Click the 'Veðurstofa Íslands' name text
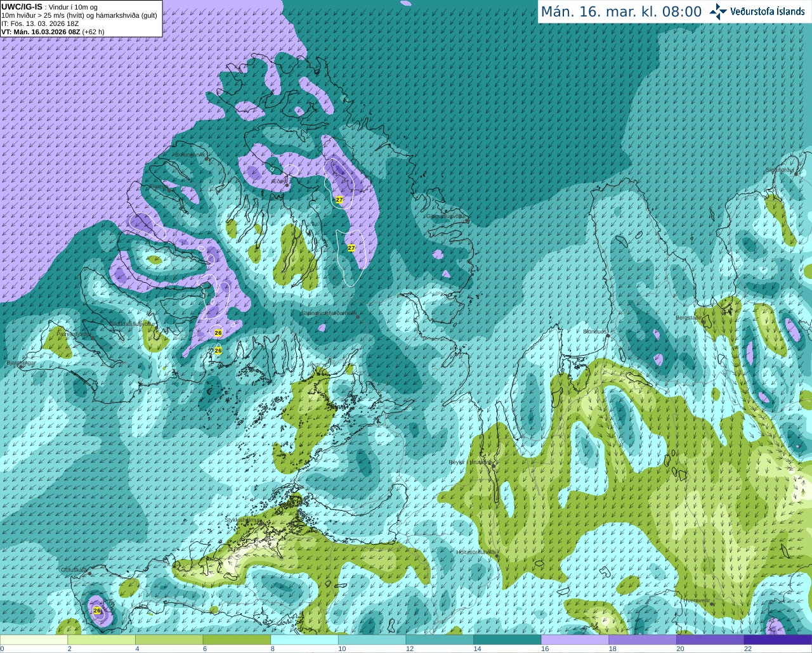812x653 pixels. click(x=767, y=11)
